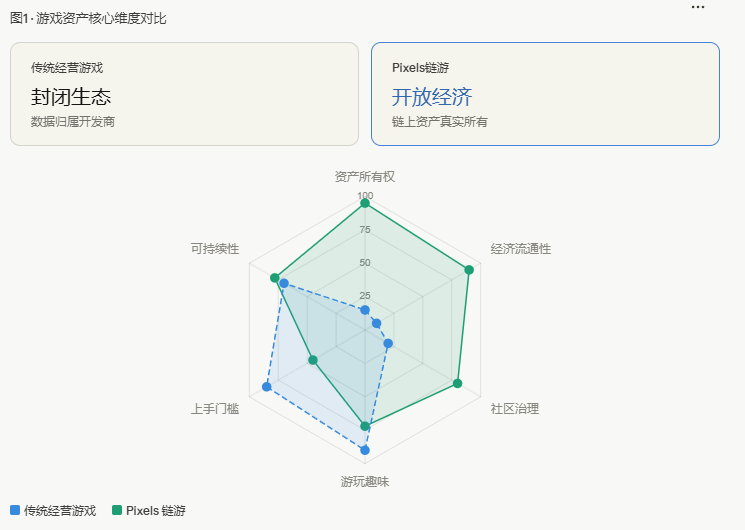Click the blue 传统经营游戏 legend swatch
This screenshot has height=530, width=745.
15,510
